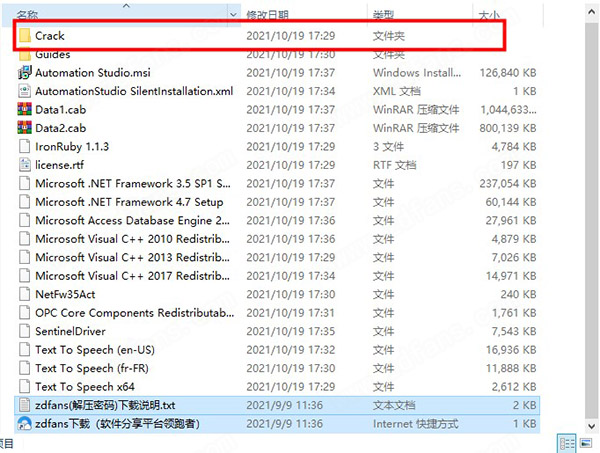Click the license.rtf document icon
Screen dimensions: 600x453
pos(25,165)
